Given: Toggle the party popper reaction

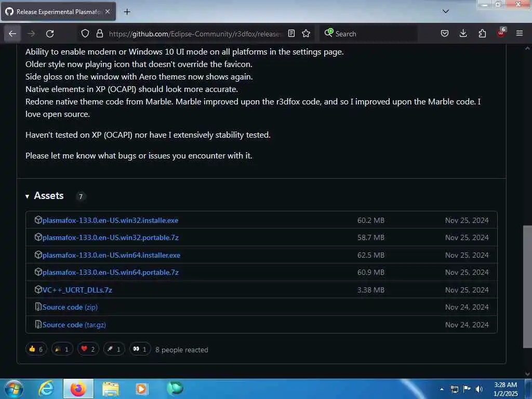Looking at the screenshot, I should 62,349.
